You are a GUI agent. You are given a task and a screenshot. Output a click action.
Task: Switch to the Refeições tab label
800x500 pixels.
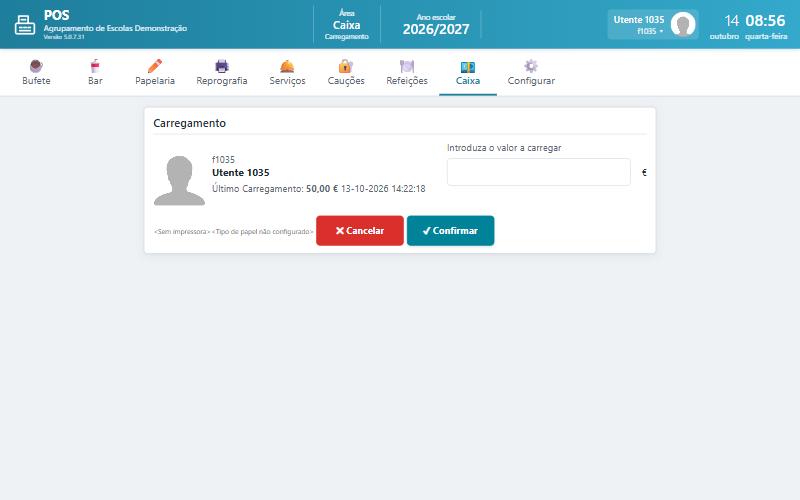coord(407,81)
